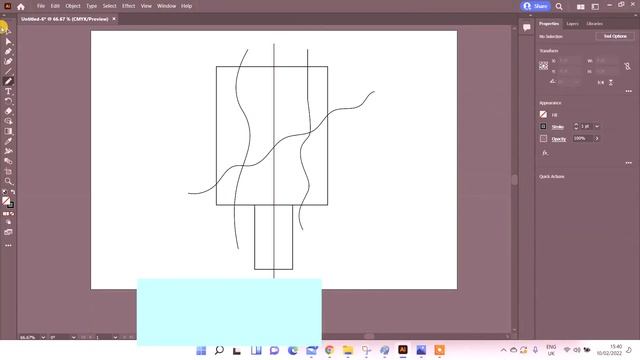Open the Edit Toolbar three-dots button

click(x=8, y=245)
